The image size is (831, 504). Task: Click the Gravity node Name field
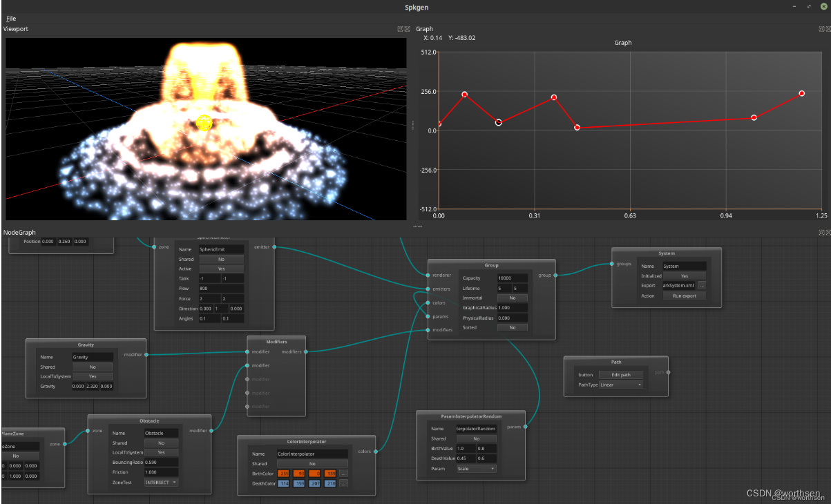93,357
